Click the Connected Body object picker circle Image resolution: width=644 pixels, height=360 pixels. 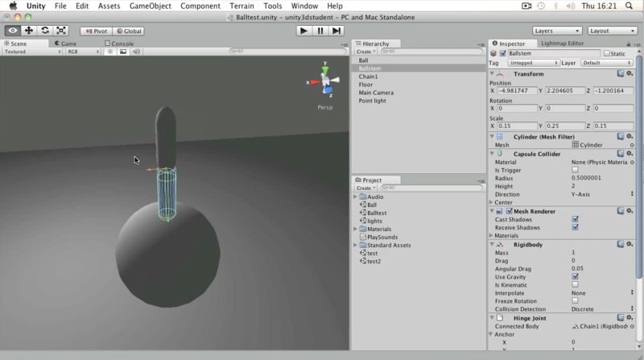[x=632, y=326]
